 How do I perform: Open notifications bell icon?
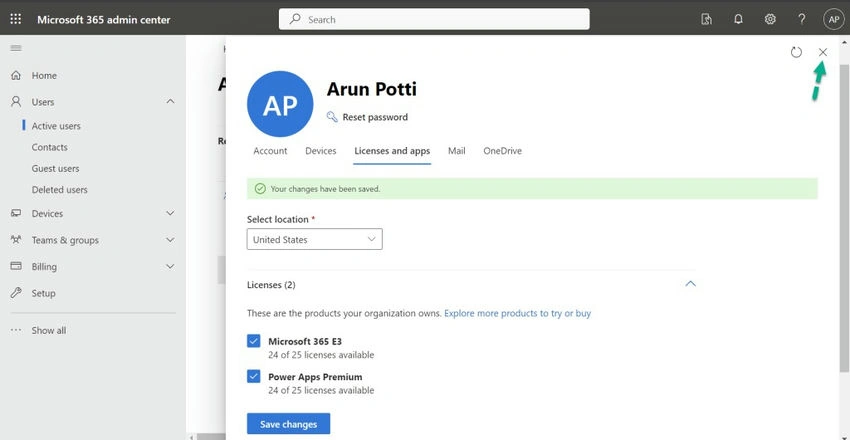tap(738, 20)
